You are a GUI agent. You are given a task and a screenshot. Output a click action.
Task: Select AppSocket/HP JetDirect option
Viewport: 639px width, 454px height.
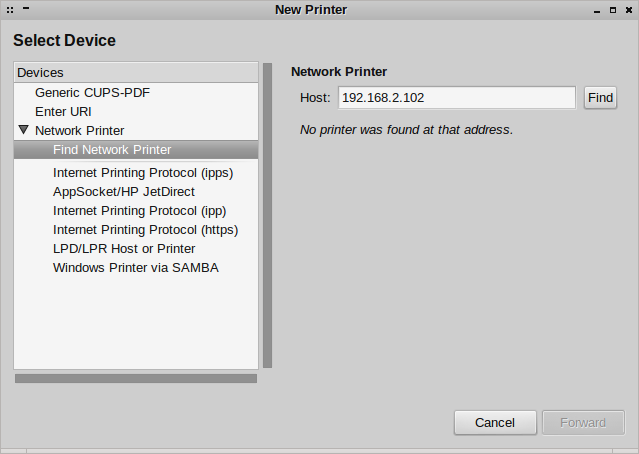coord(124,191)
